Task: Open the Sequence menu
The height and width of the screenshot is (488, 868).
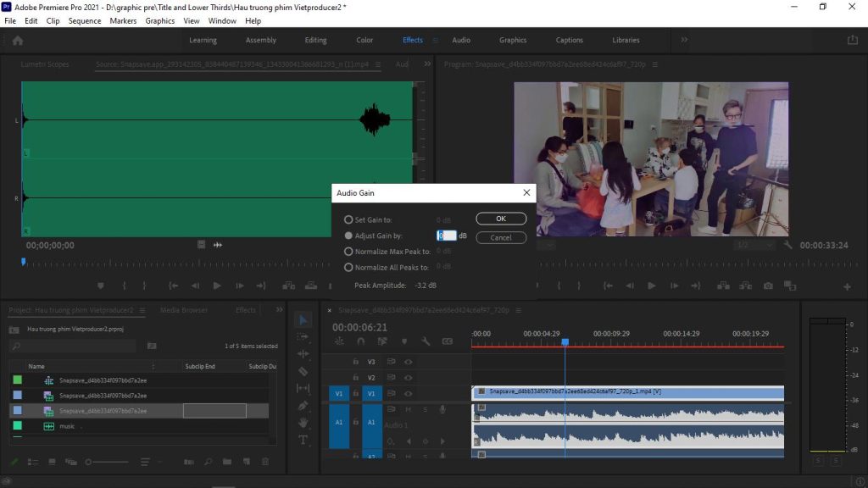Action: pos(85,20)
